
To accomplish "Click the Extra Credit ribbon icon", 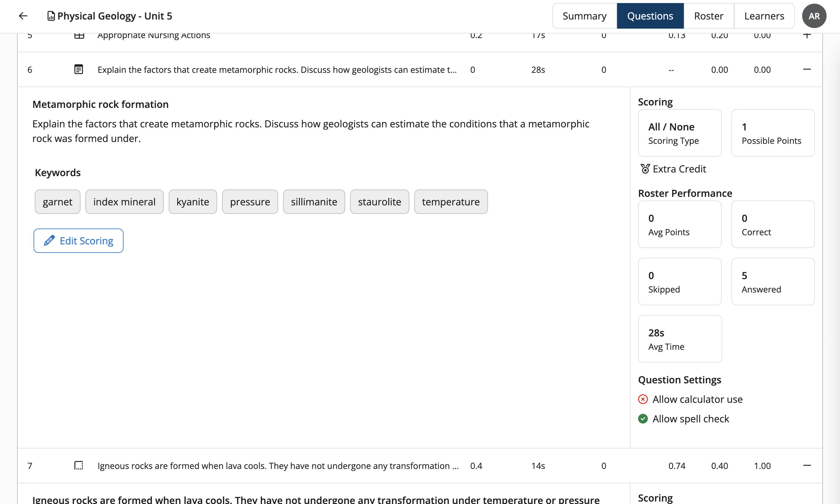I will pyautogui.click(x=645, y=169).
